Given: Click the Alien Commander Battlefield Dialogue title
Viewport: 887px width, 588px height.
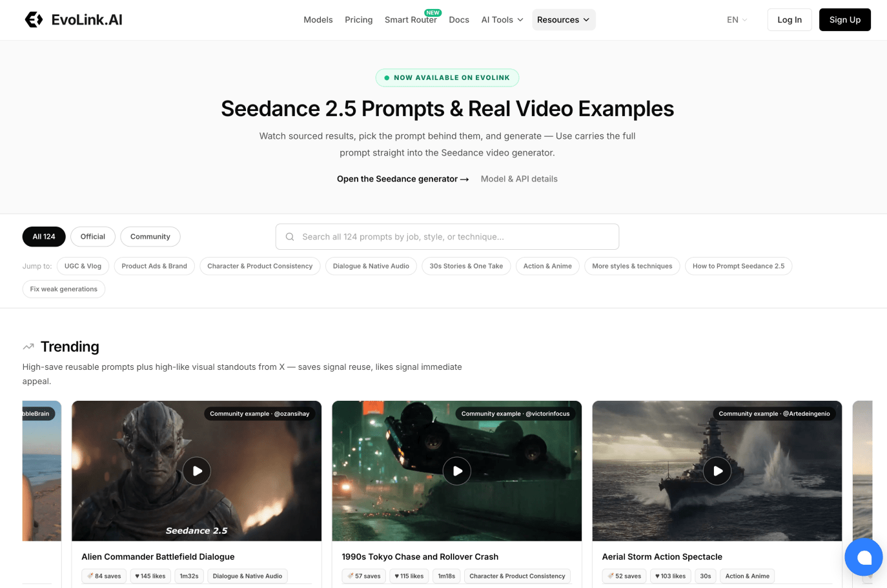Looking at the screenshot, I should coord(158,557).
